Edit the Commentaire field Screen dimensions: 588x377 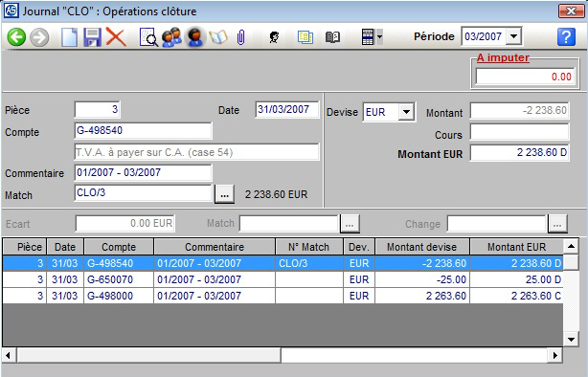(143, 172)
